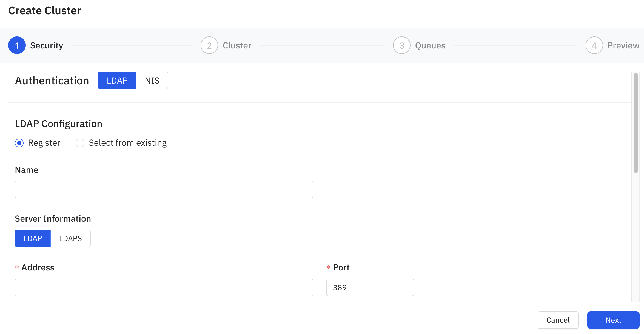The width and height of the screenshot is (644, 334).
Task: Click the Server Information label
Action: click(53, 219)
